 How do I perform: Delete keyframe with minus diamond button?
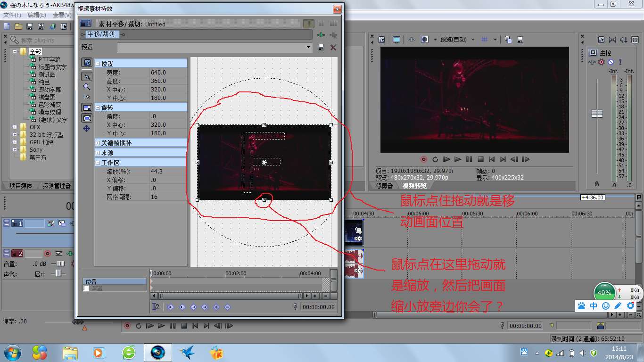(227, 307)
